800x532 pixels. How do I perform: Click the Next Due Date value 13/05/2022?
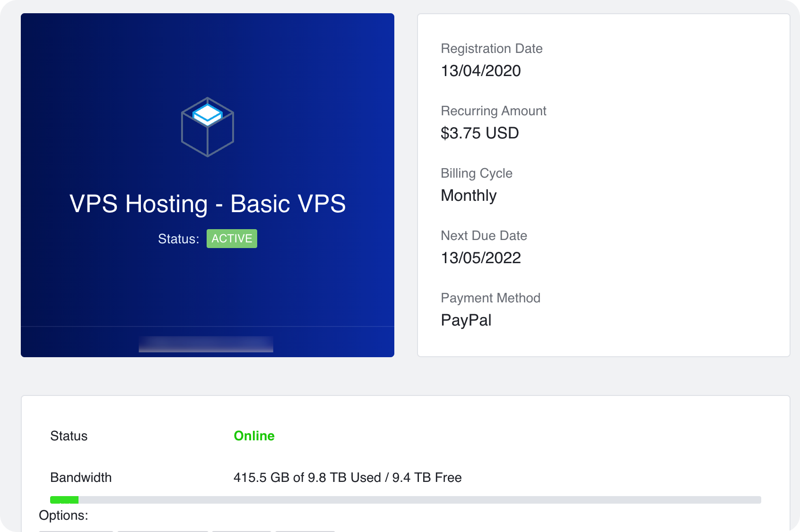point(481,258)
